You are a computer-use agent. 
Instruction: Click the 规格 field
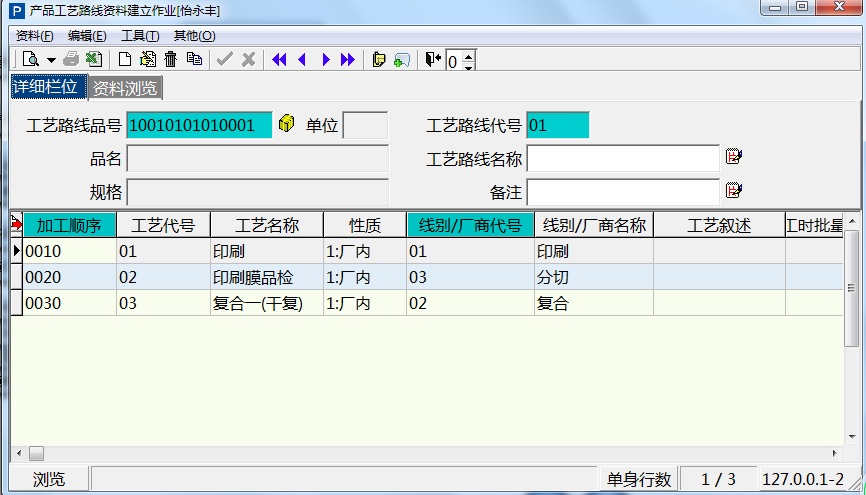(x=257, y=192)
